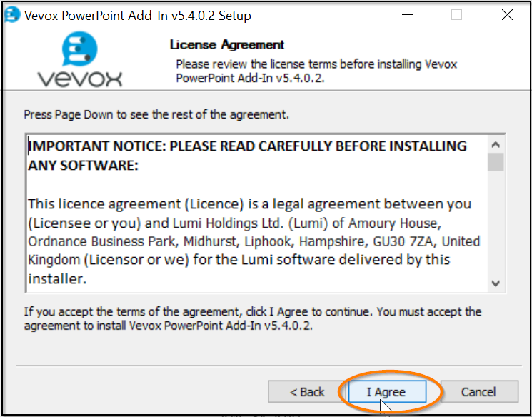
Task: Click the 'Press Page Down' instruction label
Action: coord(156,115)
